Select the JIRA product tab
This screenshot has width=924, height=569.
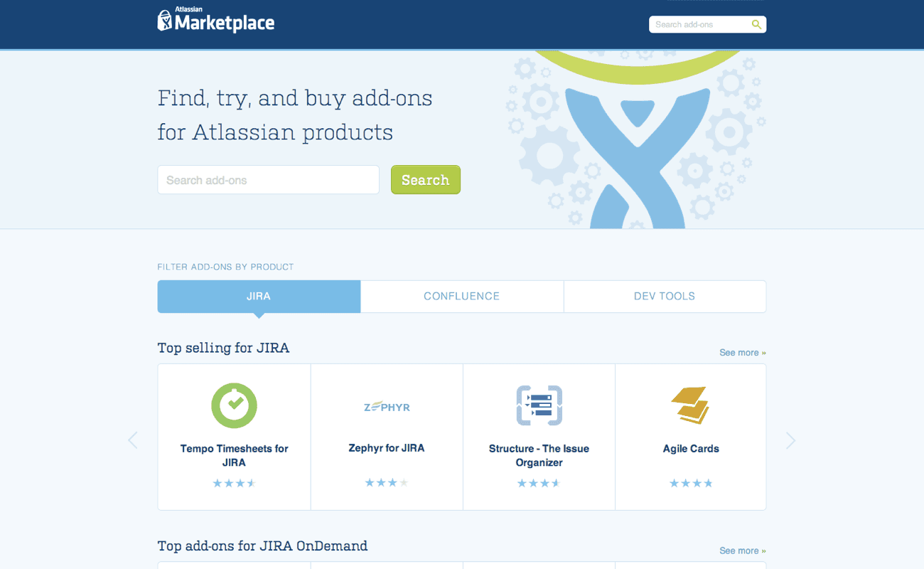259,296
